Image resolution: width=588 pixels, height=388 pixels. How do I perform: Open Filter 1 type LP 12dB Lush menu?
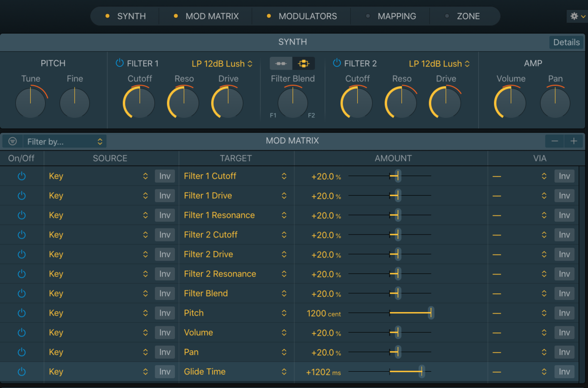click(x=222, y=63)
